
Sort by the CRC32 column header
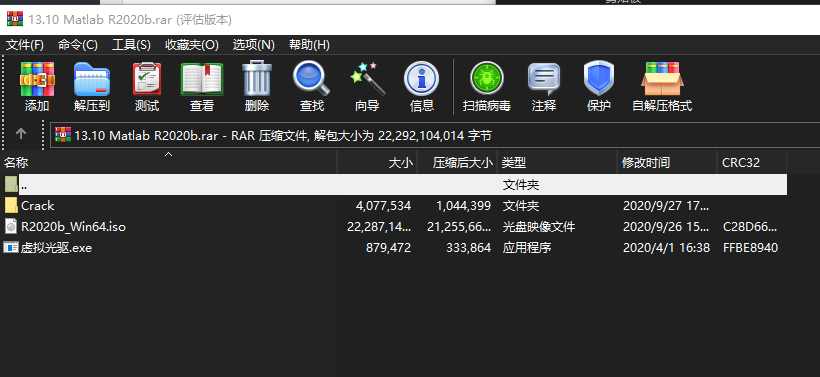point(751,163)
